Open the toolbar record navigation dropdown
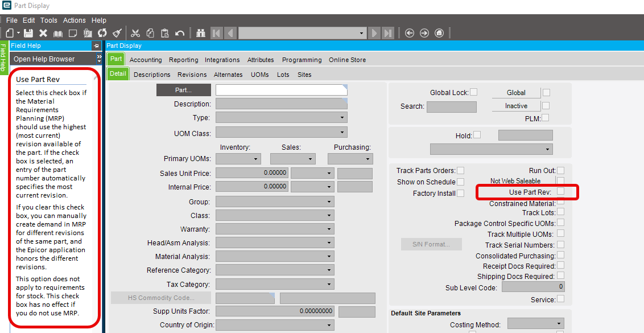 click(x=361, y=33)
